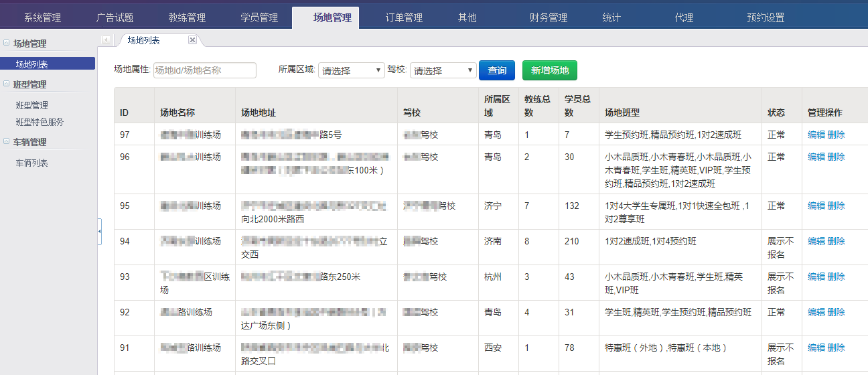Open the 所属区域 dropdown
This screenshot has height=375, width=868.
[352, 70]
